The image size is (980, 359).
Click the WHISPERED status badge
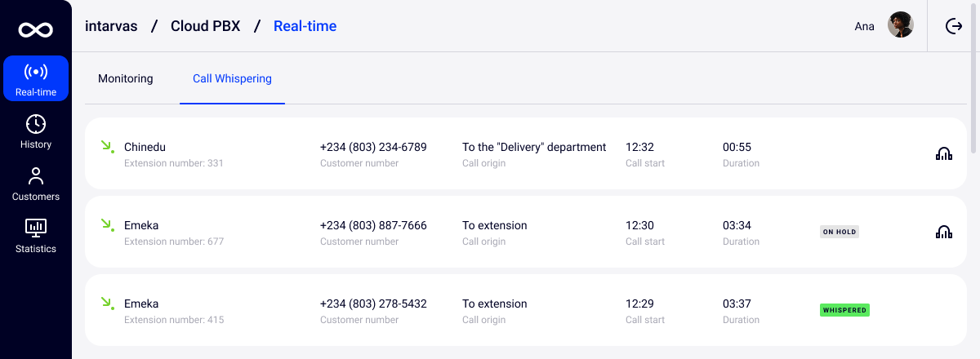pyautogui.click(x=844, y=310)
